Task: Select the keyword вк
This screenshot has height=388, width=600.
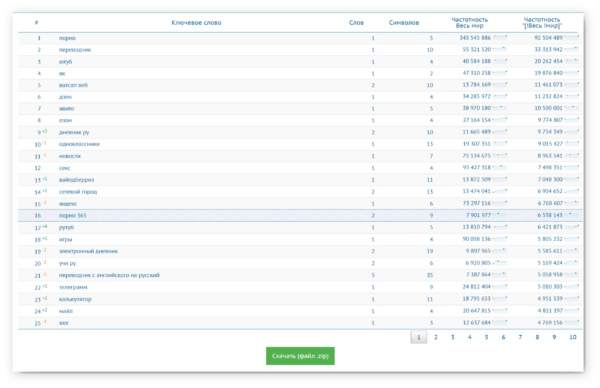Action: [x=62, y=73]
